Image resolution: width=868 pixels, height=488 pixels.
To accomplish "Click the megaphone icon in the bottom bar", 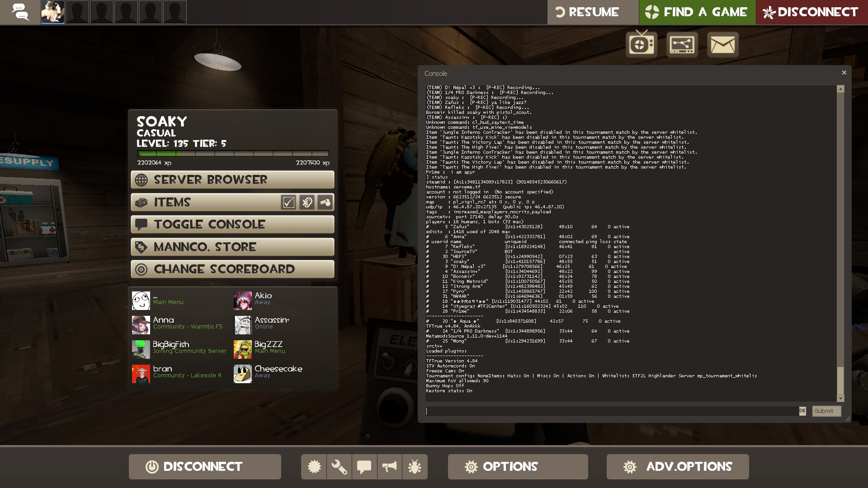I will coord(389,467).
